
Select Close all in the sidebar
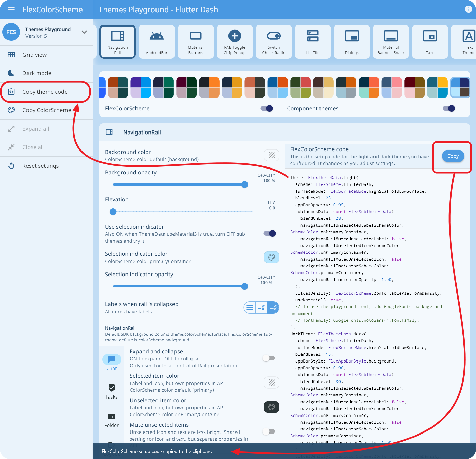click(47, 147)
